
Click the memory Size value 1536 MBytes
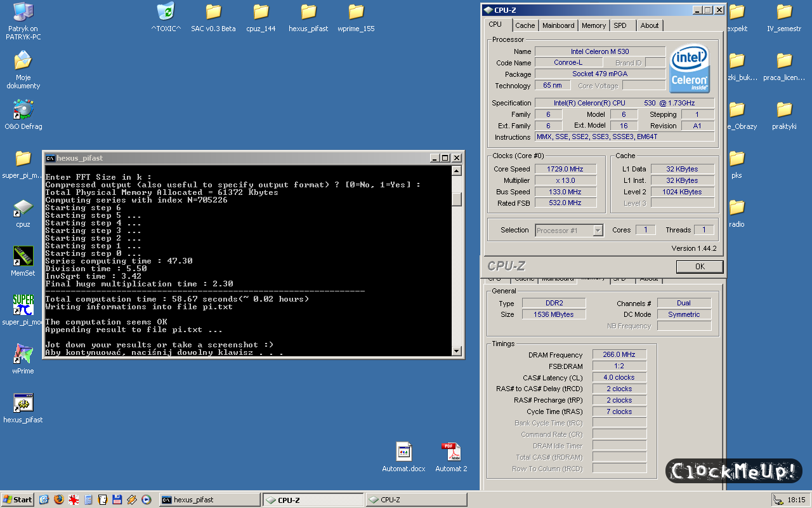(x=554, y=314)
